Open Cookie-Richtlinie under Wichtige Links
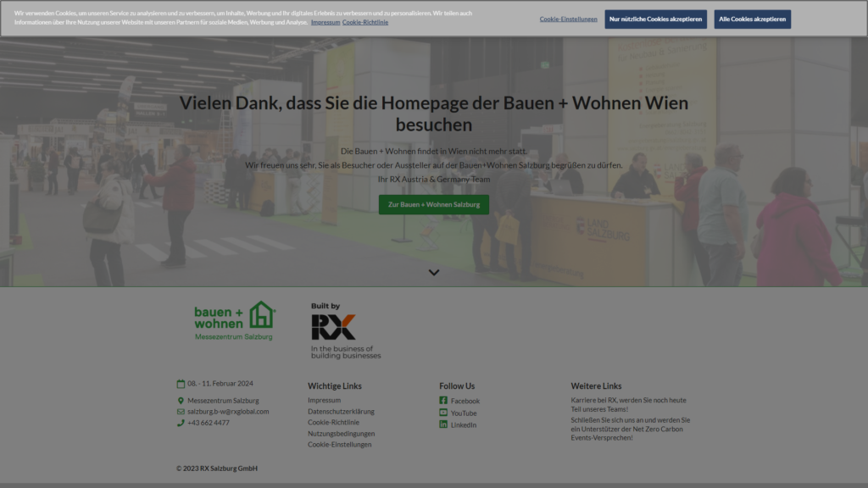This screenshot has height=488, width=868. click(x=333, y=422)
